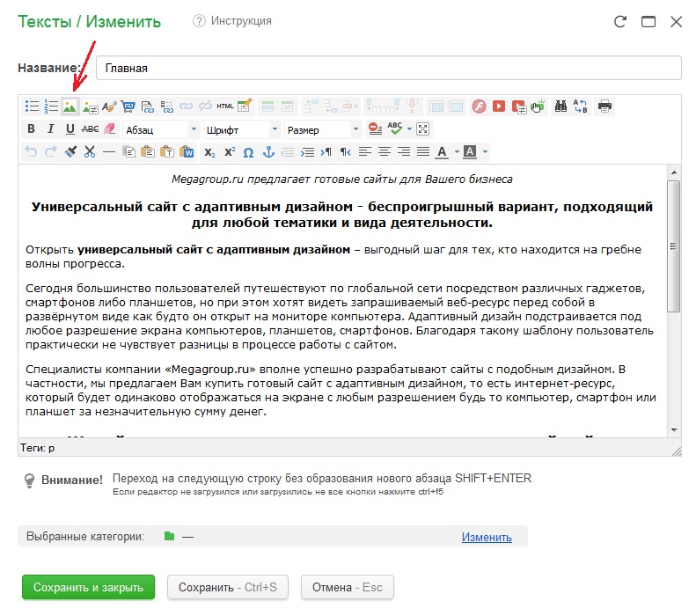This screenshot has width=696, height=616.
Task: Open the Изменить categories link
Action: click(487, 537)
